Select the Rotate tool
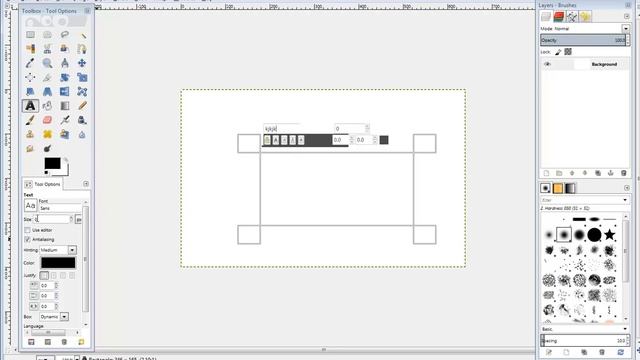The height and width of the screenshot is (360, 640). point(64,78)
